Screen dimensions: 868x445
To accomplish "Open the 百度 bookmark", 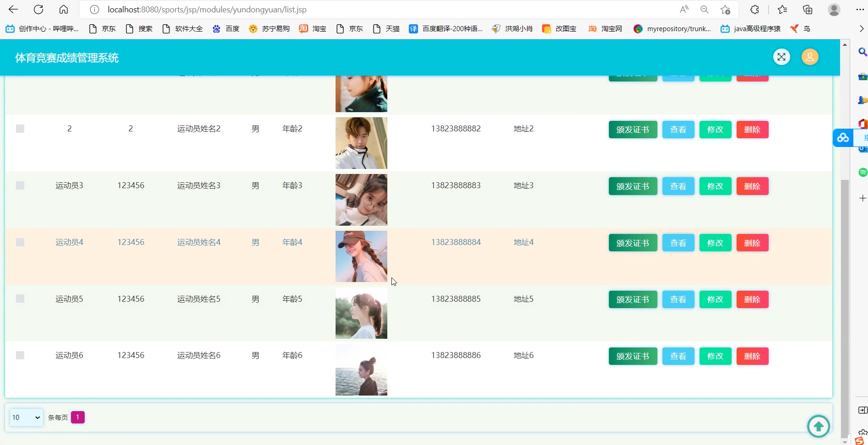I will (x=226, y=29).
